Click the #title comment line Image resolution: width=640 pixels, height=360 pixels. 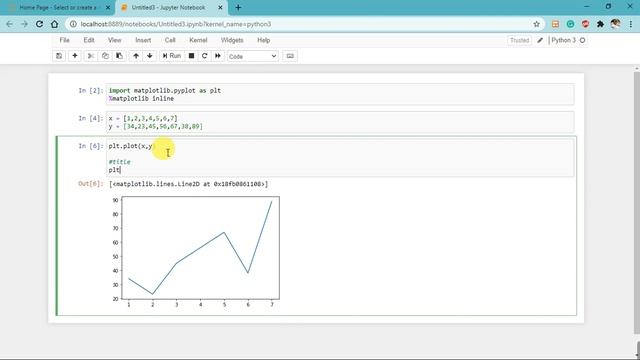pyautogui.click(x=120, y=162)
